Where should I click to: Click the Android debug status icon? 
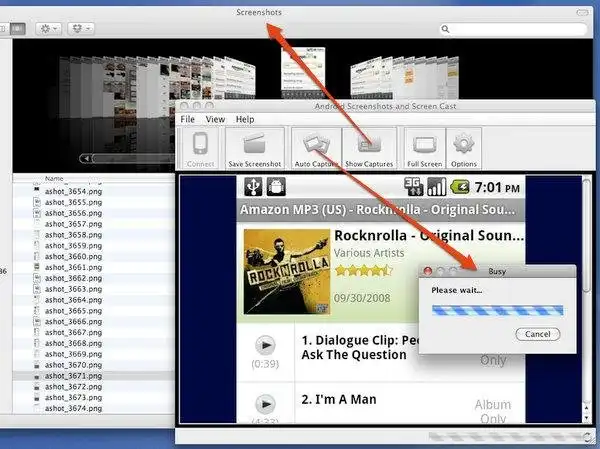click(x=276, y=187)
